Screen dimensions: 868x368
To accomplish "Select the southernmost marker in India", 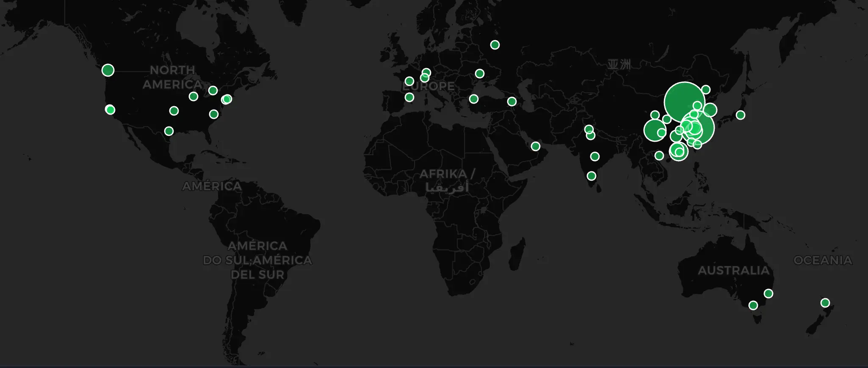I will (592, 176).
